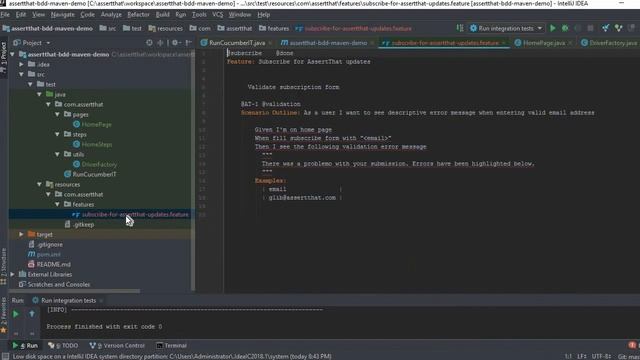Switch to HomePage.java editor tab

(x=544, y=42)
